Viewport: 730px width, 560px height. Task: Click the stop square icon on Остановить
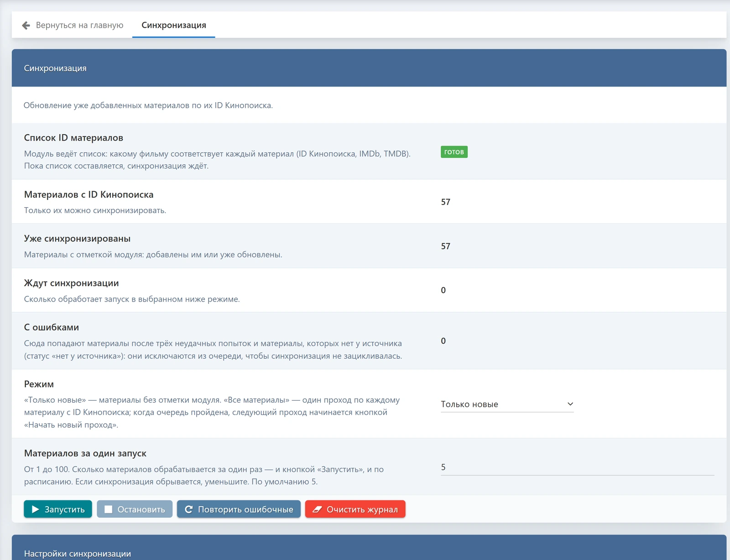pos(108,509)
